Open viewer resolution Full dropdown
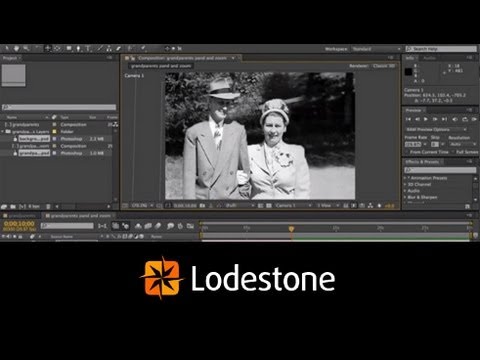 [x=240, y=206]
